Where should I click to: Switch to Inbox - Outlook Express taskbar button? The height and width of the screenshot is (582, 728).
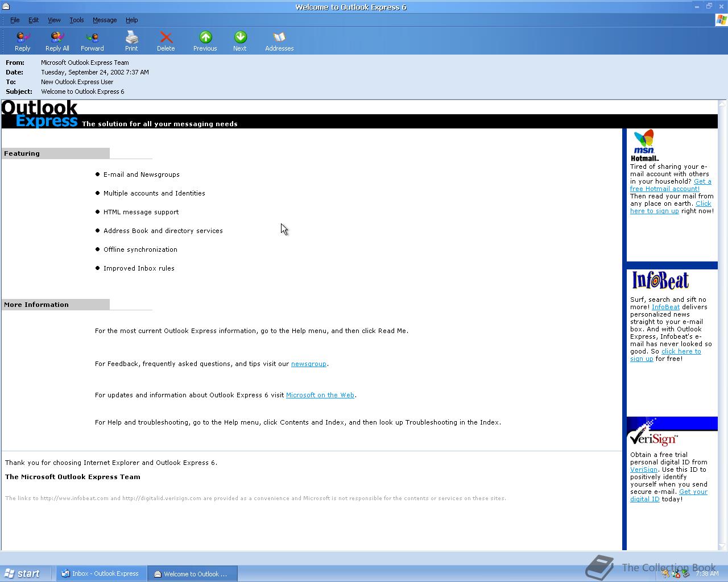(x=101, y=573)
